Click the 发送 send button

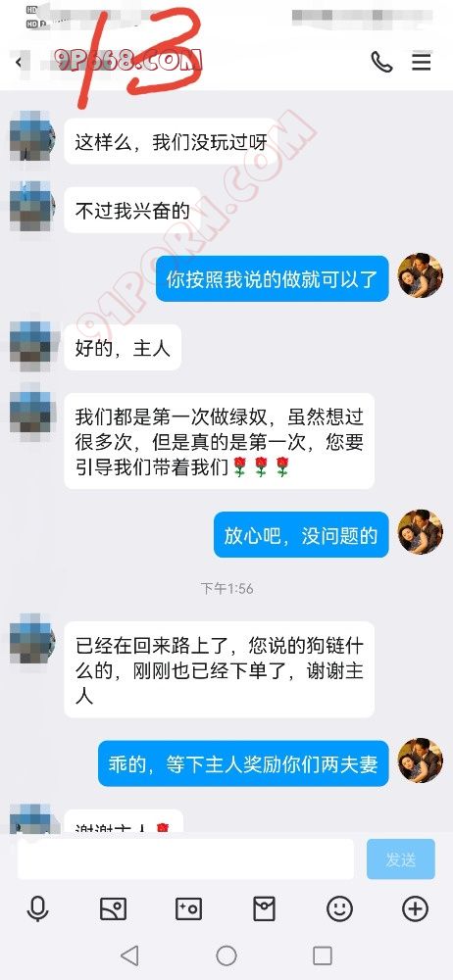(x=400, y=859)
